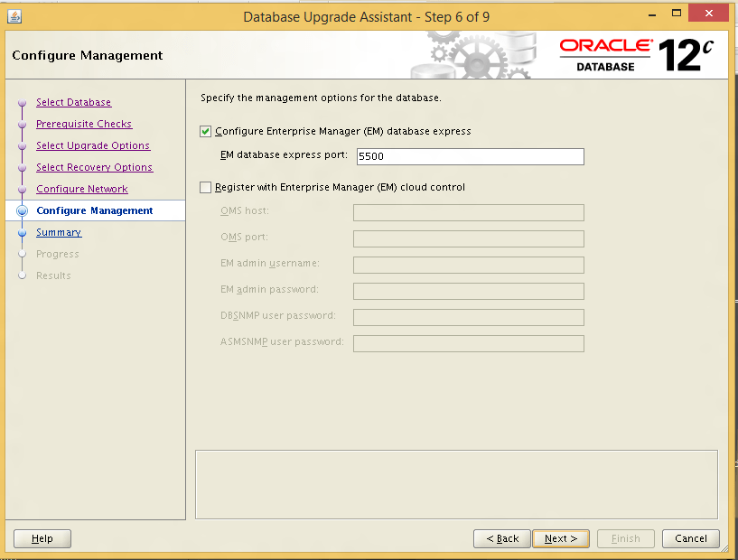Maximize the Database Upgrade Assistant window
Viewport: 738px width, 560px height.
(x=677, y=14)
